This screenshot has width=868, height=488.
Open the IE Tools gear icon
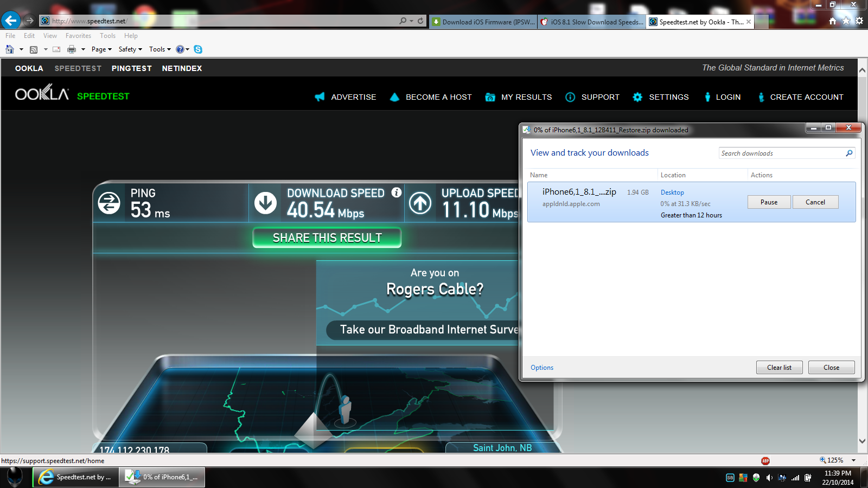859,21
